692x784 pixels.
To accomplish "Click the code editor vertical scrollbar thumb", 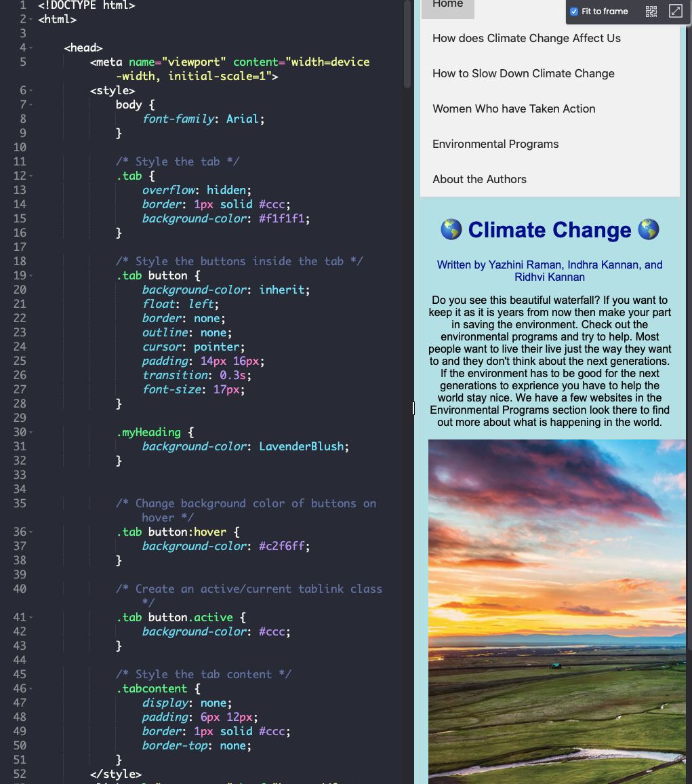I will pos(407,44).
